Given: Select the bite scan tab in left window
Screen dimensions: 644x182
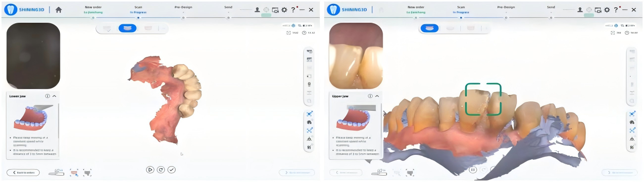Looking at the screenshot, I should pyautogui.click(x=148, y=28).
